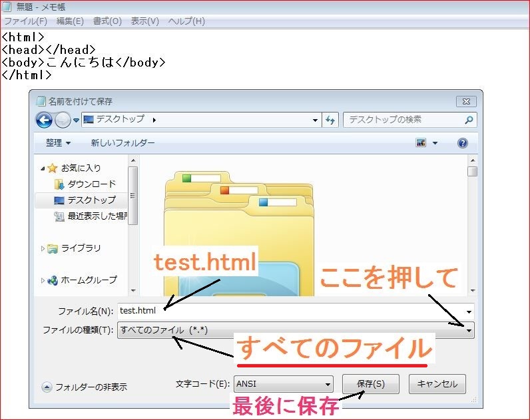Select デスクトップ in the navigation pane
Image resolution: width=530 pixels, height=420 pixels.
pyautogui.click(x=92, y=200)
